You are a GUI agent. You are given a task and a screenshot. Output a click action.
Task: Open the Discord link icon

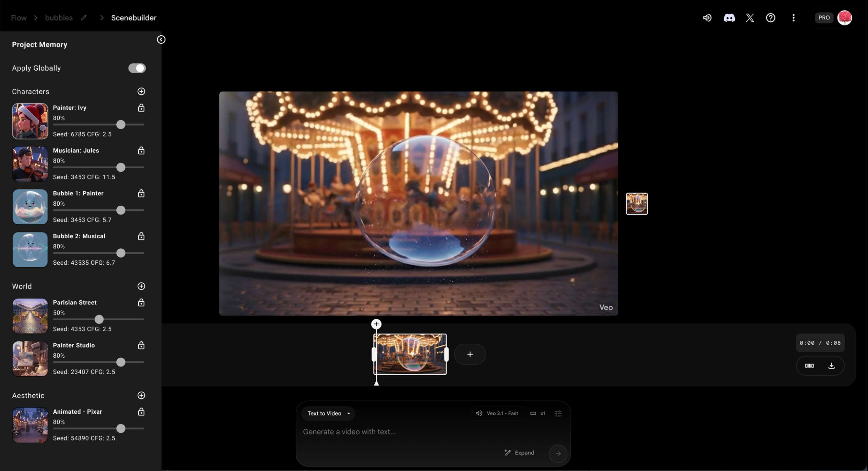pos(729,18)
